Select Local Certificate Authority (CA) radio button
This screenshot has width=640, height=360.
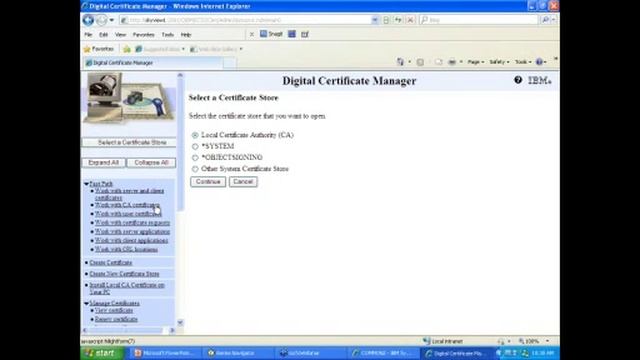pos(195,135)
